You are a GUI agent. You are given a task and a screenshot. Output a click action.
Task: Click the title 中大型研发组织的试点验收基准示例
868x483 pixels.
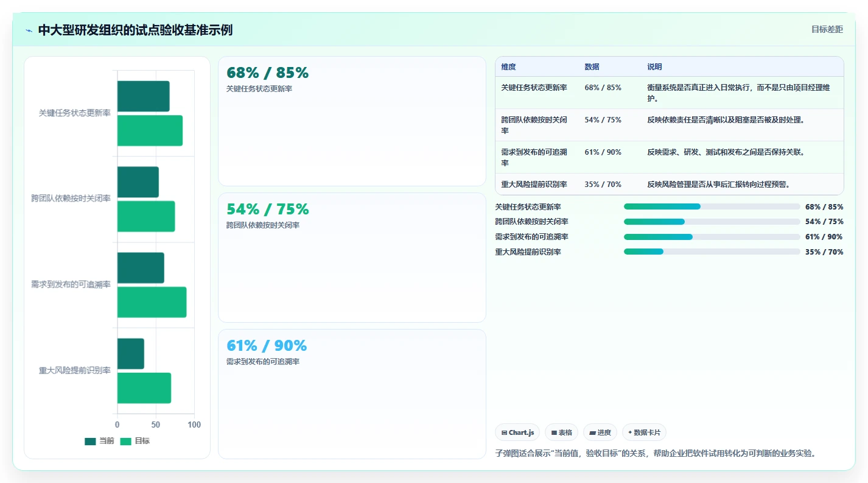click(135, 30)
